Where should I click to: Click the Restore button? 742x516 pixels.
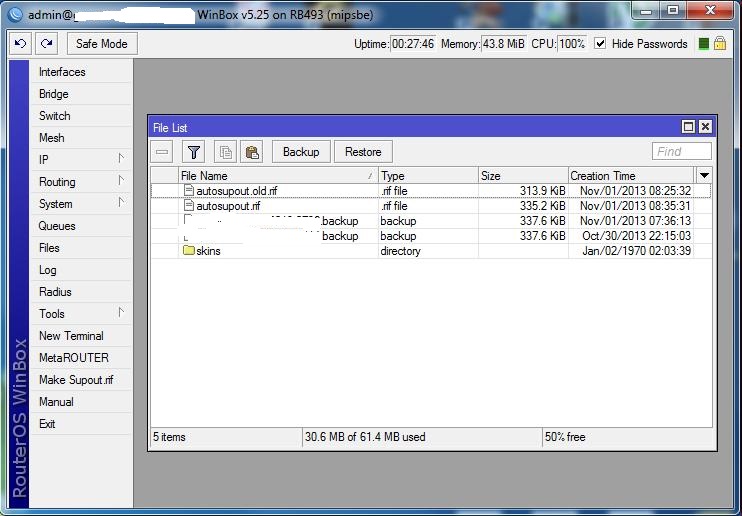tap(363, 152)
